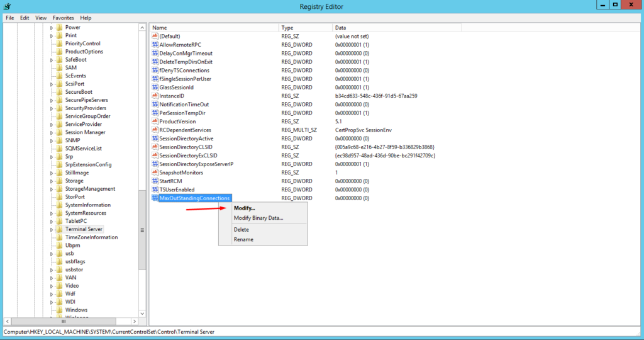Click the Registry Editor app icon in title bar
Viewport: 644px width, 340px height.
pyautogui.click(x=6, y=6)
